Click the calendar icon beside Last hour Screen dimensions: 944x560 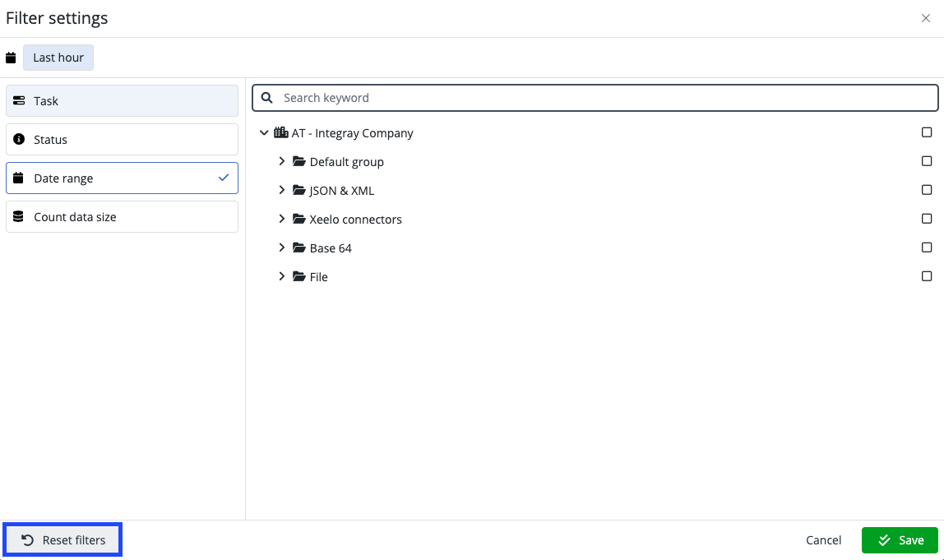[x=11, y=57]
